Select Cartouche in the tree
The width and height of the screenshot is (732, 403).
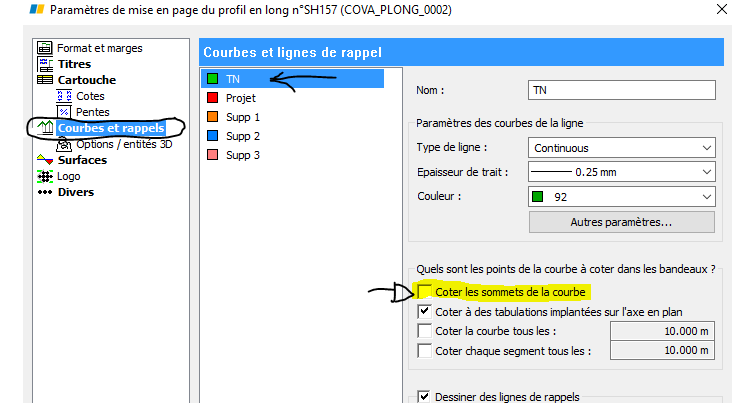coord(87,80)
